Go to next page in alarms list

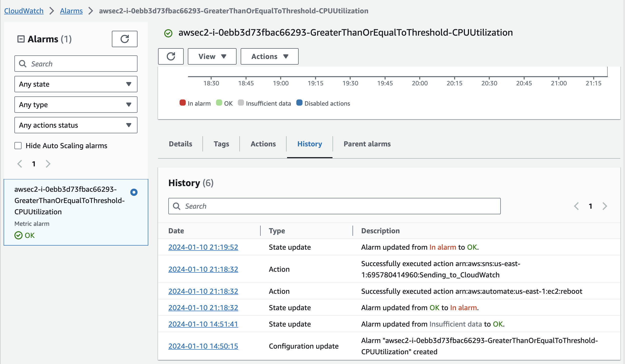48,164
